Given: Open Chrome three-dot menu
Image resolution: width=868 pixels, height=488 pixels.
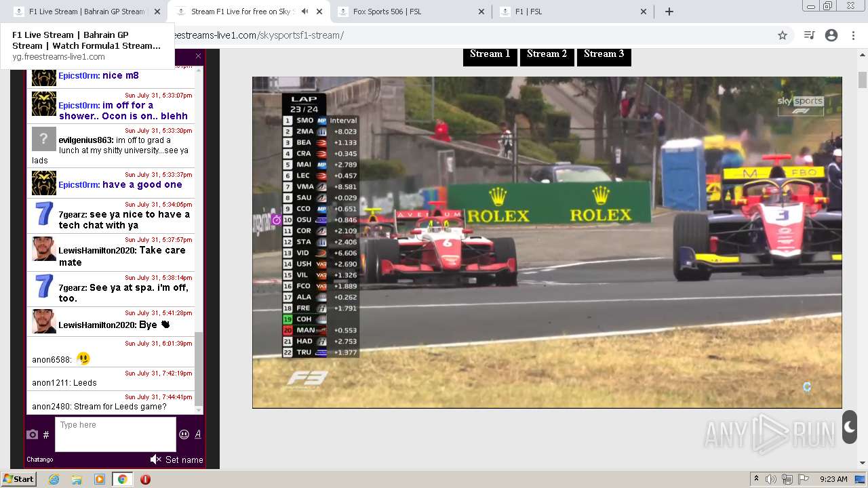Looking at the screenshot, I should 853,35.
